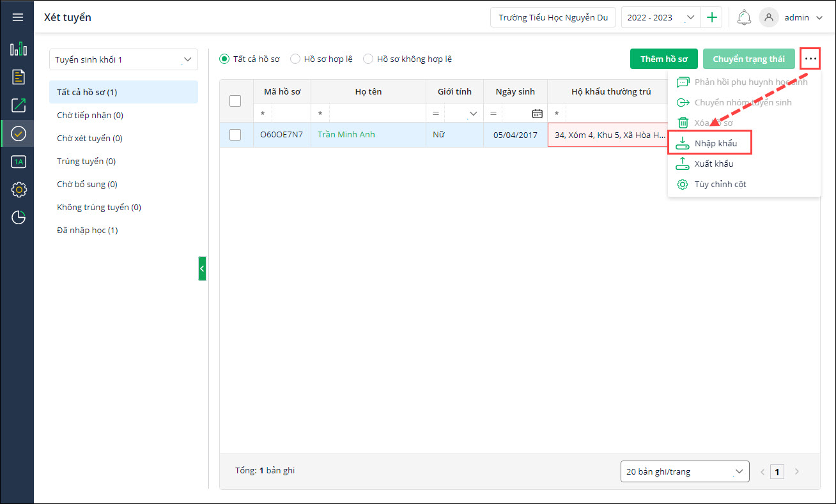Open the settings gear icon in sidebar
This screenshot has width=836, height=504.
(x=18, y=190)
